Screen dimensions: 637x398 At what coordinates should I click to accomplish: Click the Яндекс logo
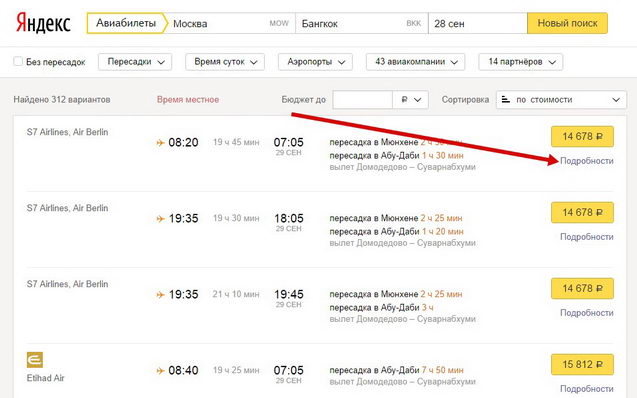coord(43,23)
